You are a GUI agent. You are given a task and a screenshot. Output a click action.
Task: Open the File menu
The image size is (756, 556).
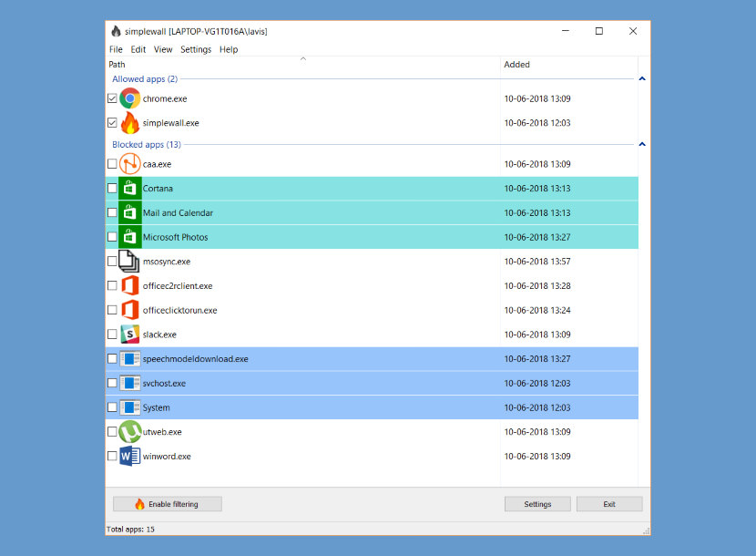tap(116, 49)
